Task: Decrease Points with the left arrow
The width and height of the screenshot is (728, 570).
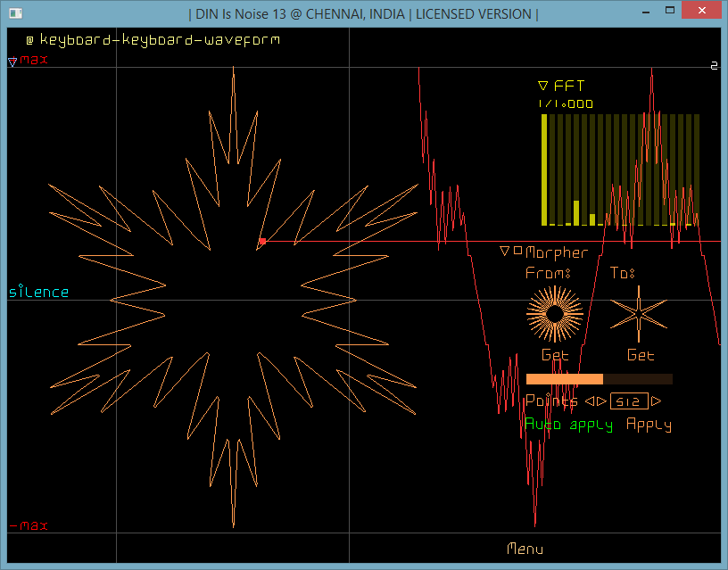Action: click(x=589, y=401)
